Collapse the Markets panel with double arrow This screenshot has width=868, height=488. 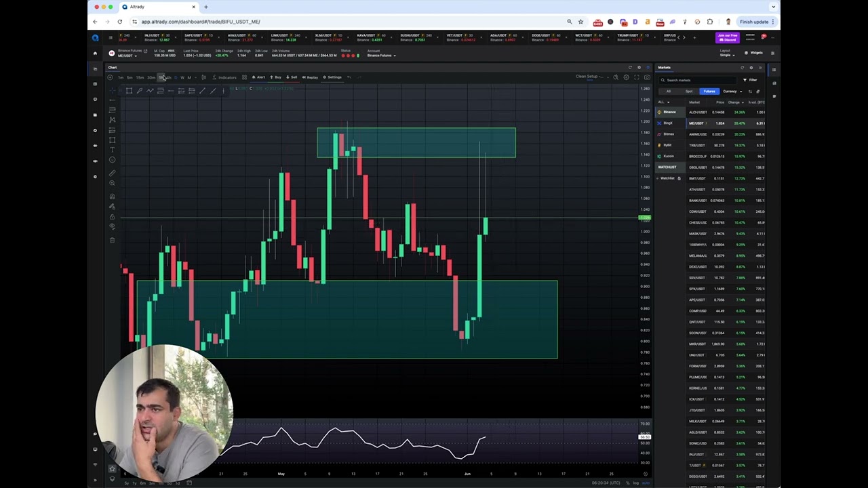tap(760, 68)
